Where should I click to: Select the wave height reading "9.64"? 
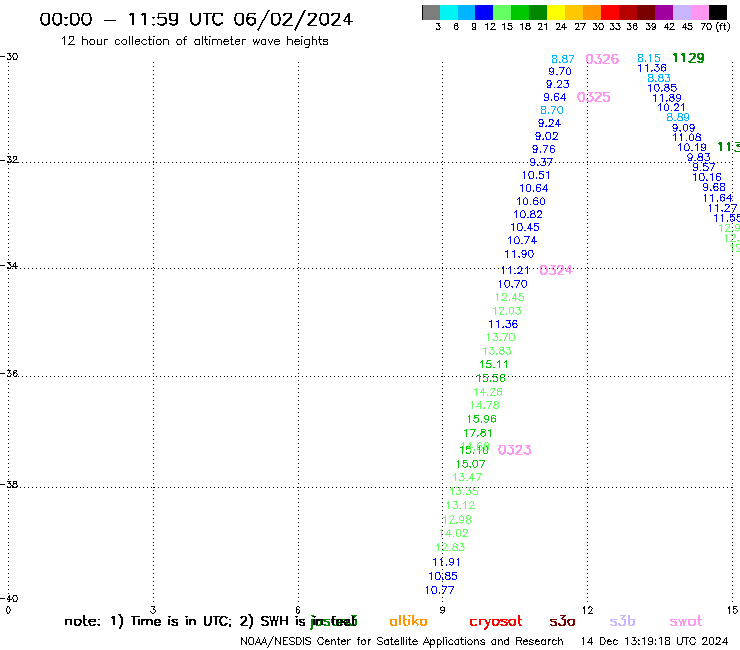click(x=555, y=97)
